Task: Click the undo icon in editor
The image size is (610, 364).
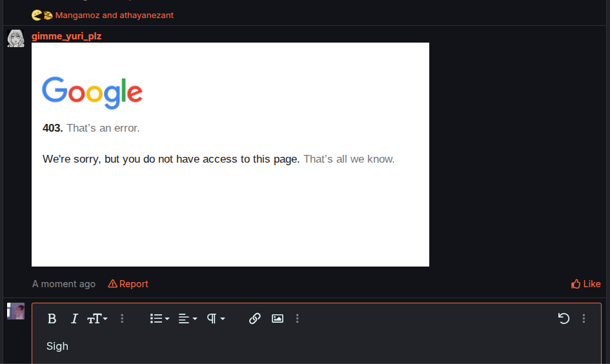Action: pyautogui.click(x=564, y=318)
